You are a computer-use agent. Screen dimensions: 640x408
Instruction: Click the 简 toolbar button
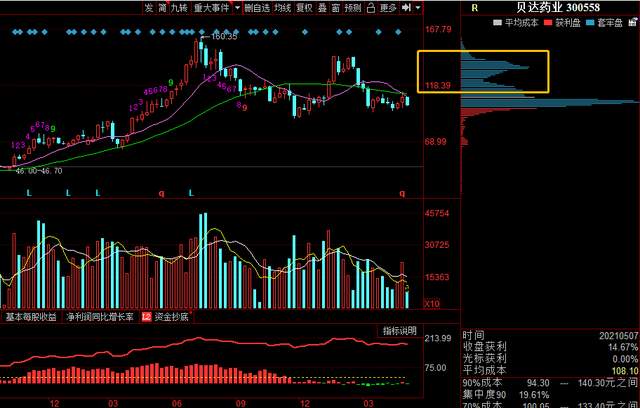tap(163, 8)
